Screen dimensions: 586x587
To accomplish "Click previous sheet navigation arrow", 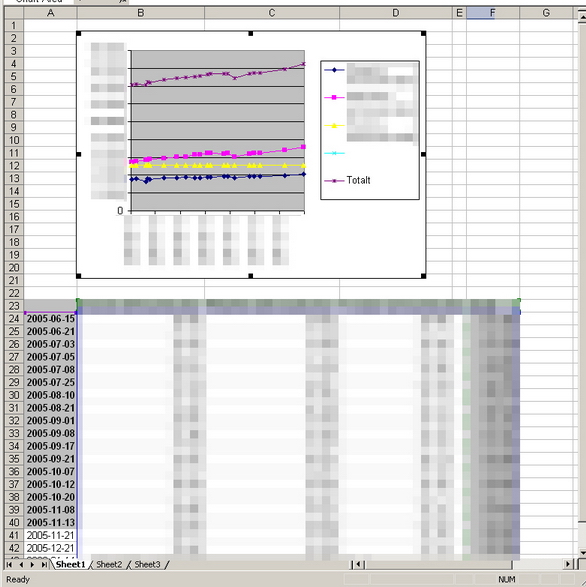I will pyautogui.click(x=21, y=564).
